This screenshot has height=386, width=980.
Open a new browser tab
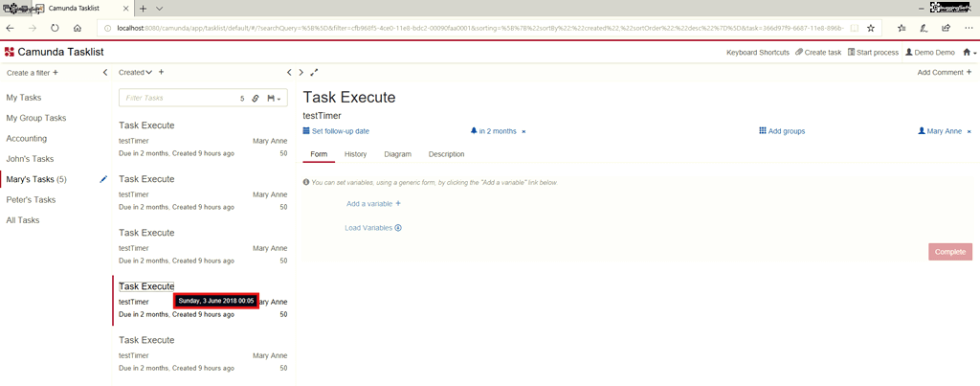[x=144, y=9]
